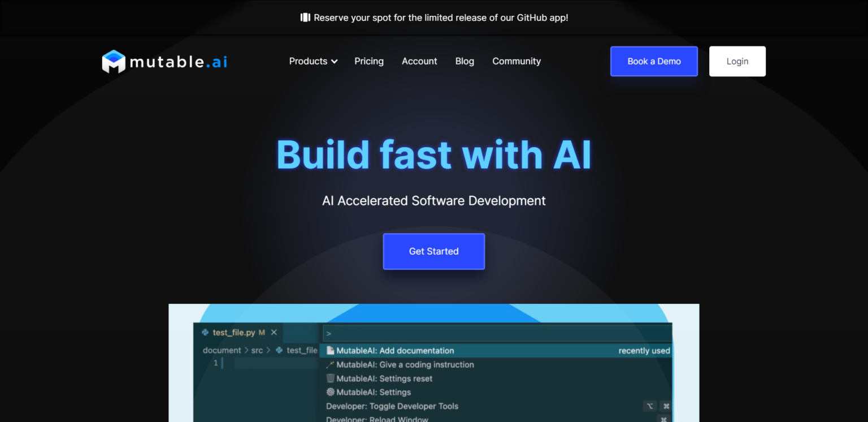Select src in the breadcrumb trail
Screen dimensions: 868x422
point(257,350)
